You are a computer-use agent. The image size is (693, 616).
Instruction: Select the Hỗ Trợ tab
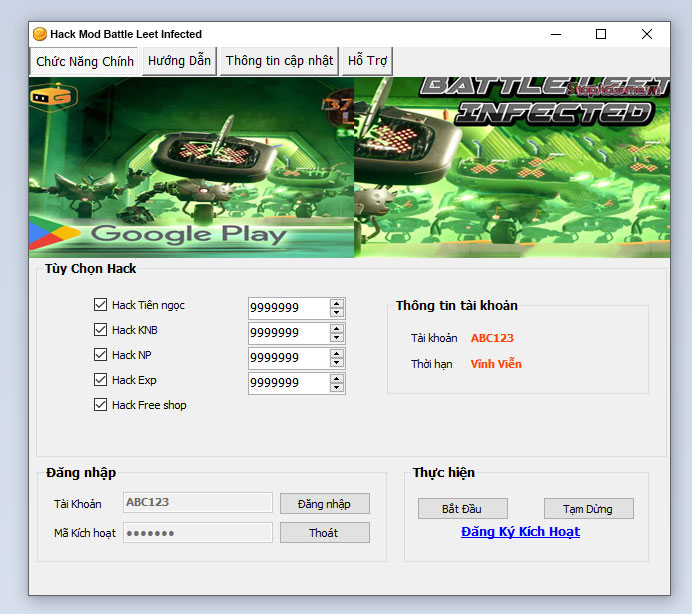point(367,61)
